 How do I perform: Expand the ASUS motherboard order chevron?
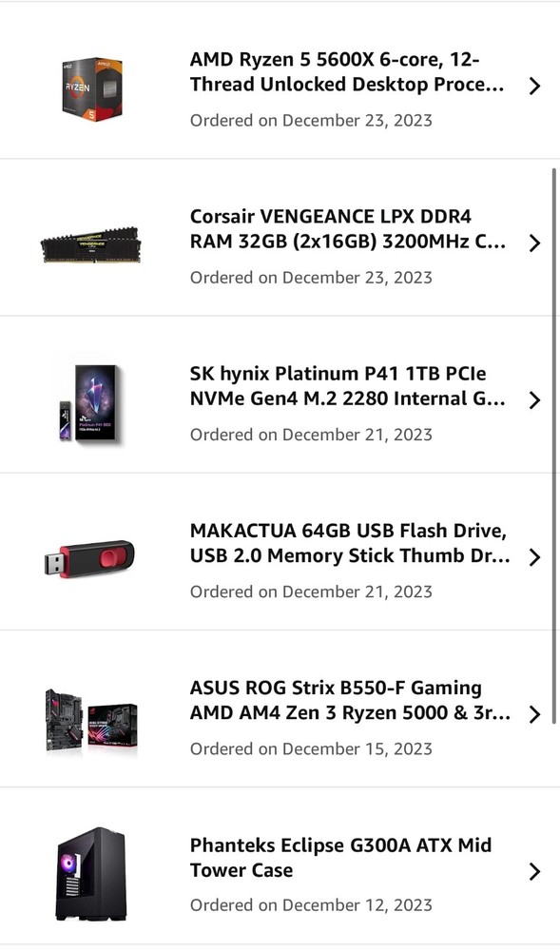[534, 714]
